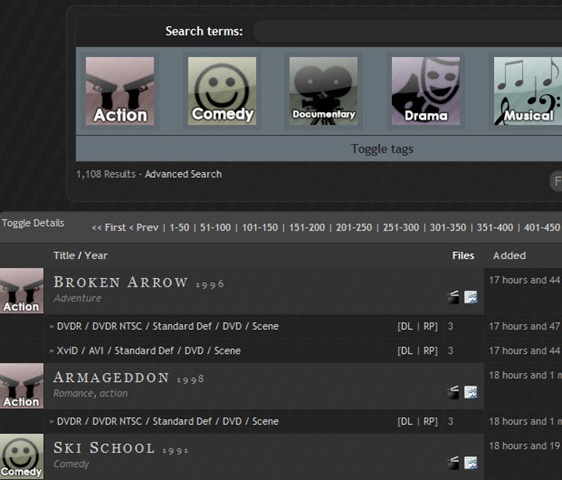The image size is (562, 480).
Task: Click RP for Broken Arrow XviD release
Action: [x=429, y=351]
